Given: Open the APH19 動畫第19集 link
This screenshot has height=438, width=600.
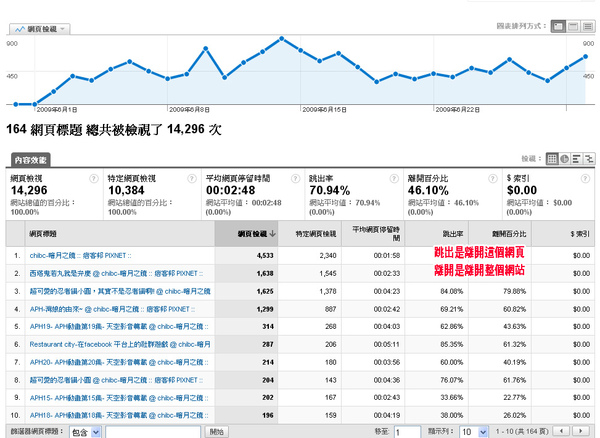Looking at the screenshot, I should 119,327.
